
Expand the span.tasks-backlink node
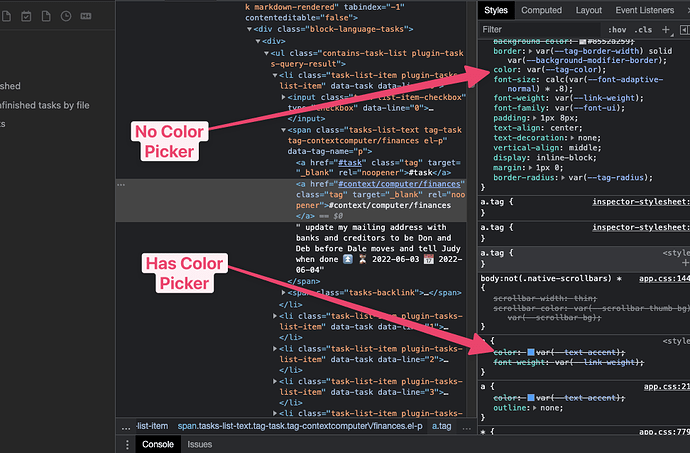[283, 292]
